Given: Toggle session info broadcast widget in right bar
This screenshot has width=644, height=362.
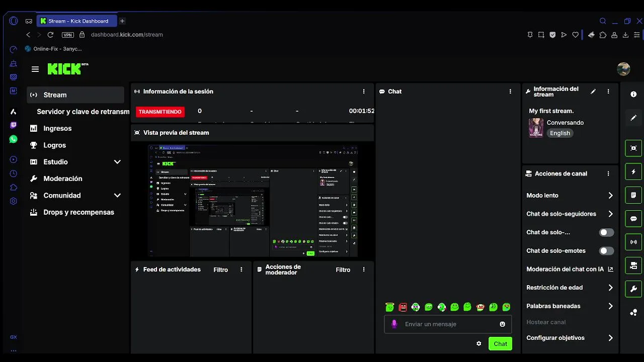Looking at the screenshot, I should (633, 242).
